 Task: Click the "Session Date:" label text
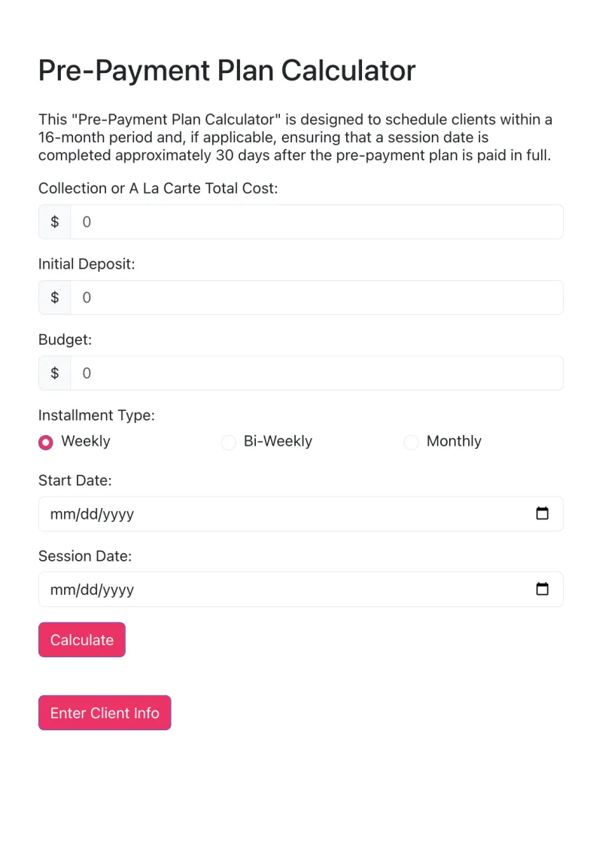(85, 556)
